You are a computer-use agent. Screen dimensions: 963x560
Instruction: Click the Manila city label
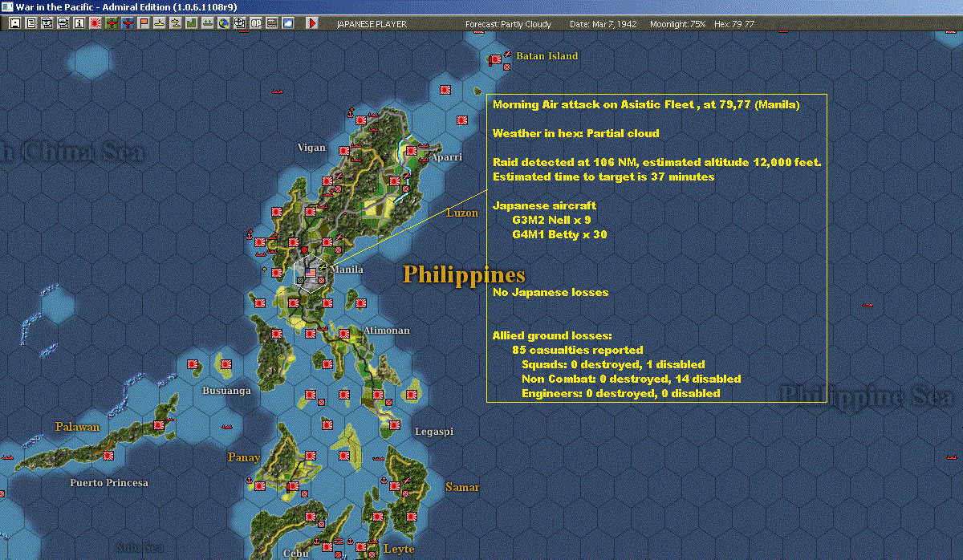[347, 270]
